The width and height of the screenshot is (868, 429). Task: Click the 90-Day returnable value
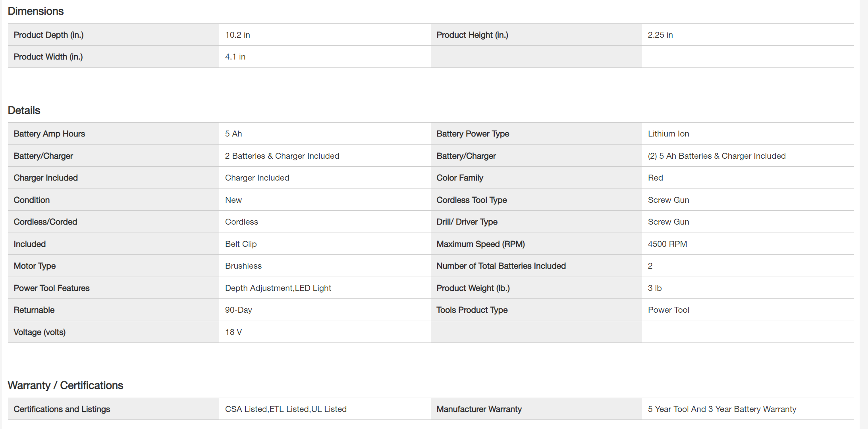[238, 310]
